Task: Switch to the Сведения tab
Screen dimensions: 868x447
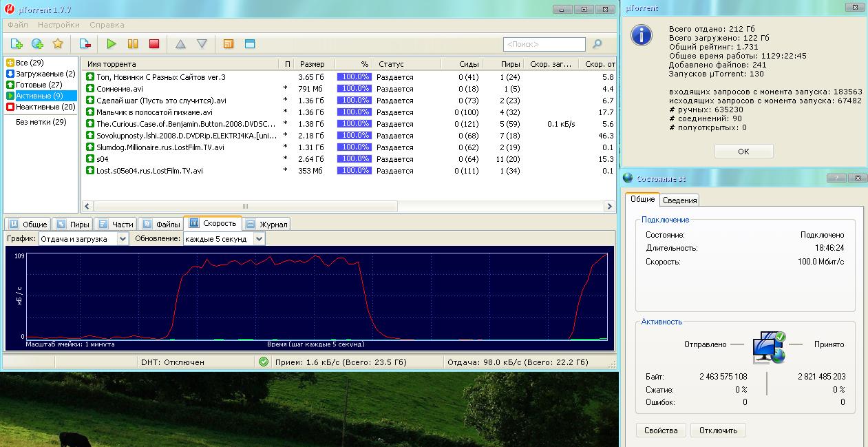Action: point(680,200)
